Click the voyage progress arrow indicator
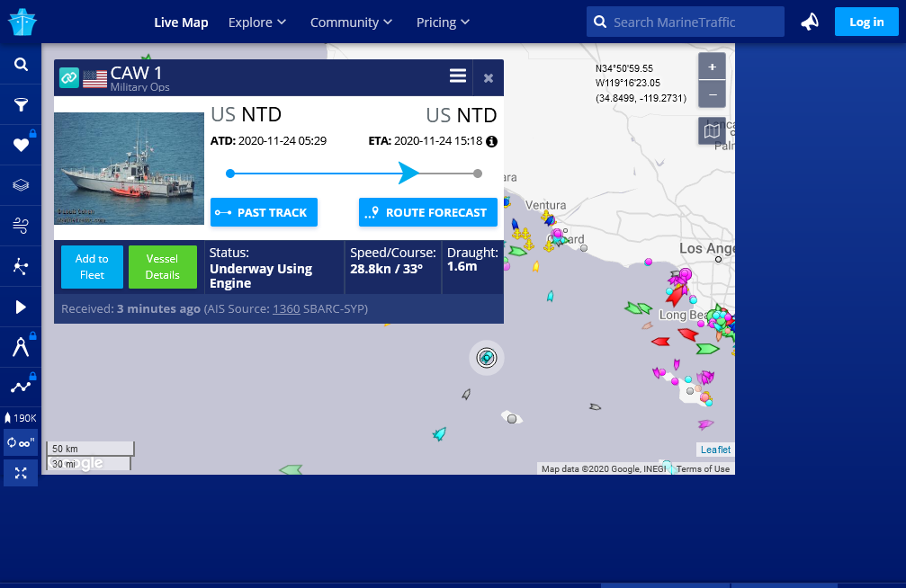 coord(408,174)
